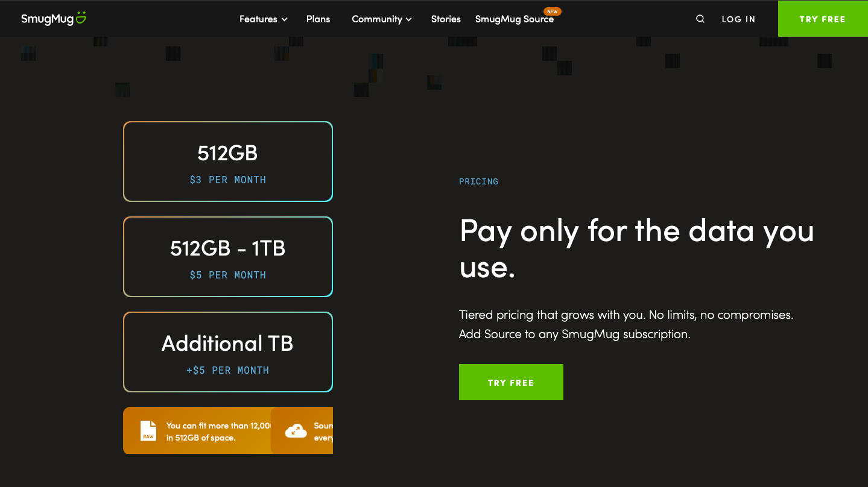
Task: Click the 'Pay only for the data you use.' heading
Action: click(x=636, y=248)
